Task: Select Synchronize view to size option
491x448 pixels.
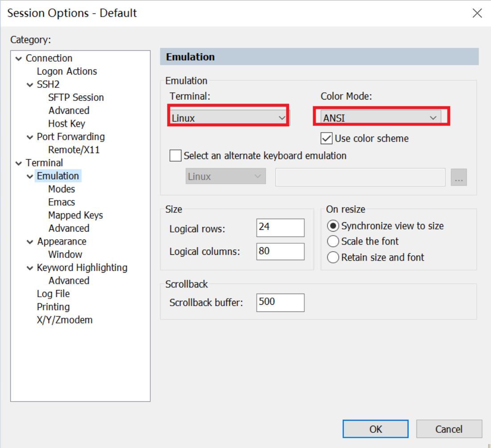Action: [333, 226]
